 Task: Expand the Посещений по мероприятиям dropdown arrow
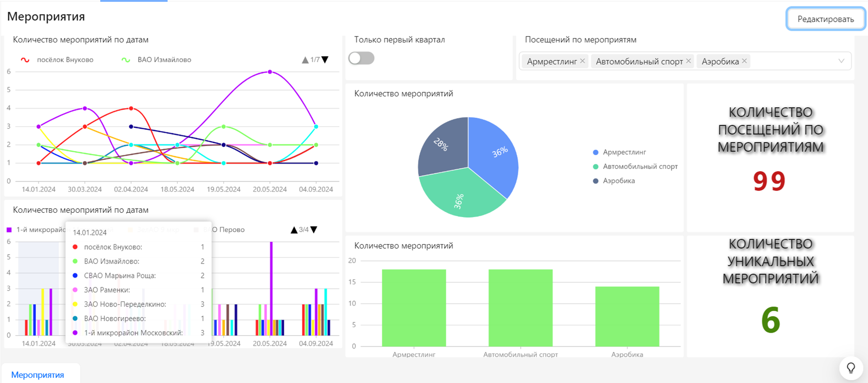(x=841, y=61)
